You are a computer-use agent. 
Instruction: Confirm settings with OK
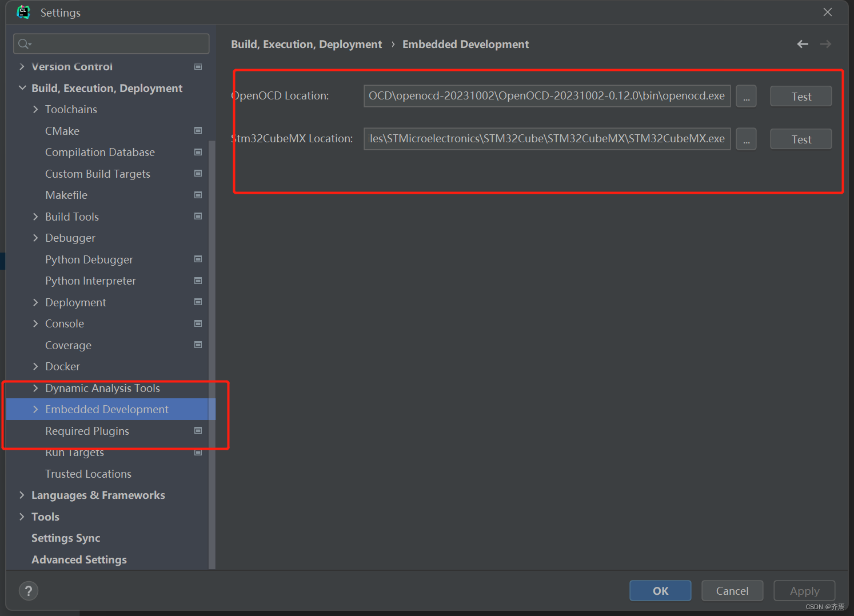pyautogui.click(x=660, y=591)
